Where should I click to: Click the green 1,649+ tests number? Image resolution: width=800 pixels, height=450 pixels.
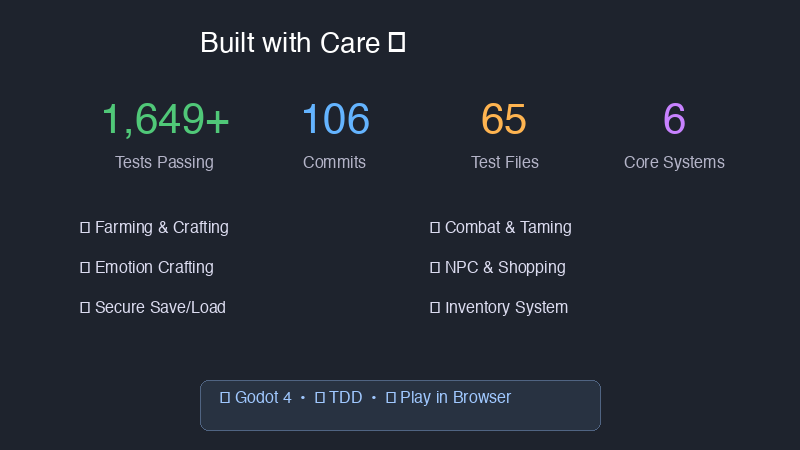point(165,119)
